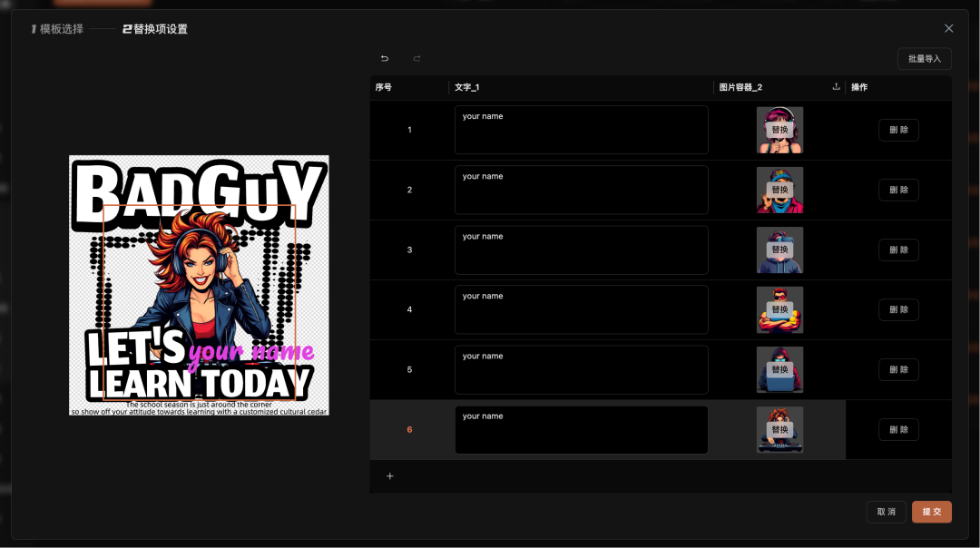Go back to 模板选择 step
The image size is (980, 548).
point(57,29)
